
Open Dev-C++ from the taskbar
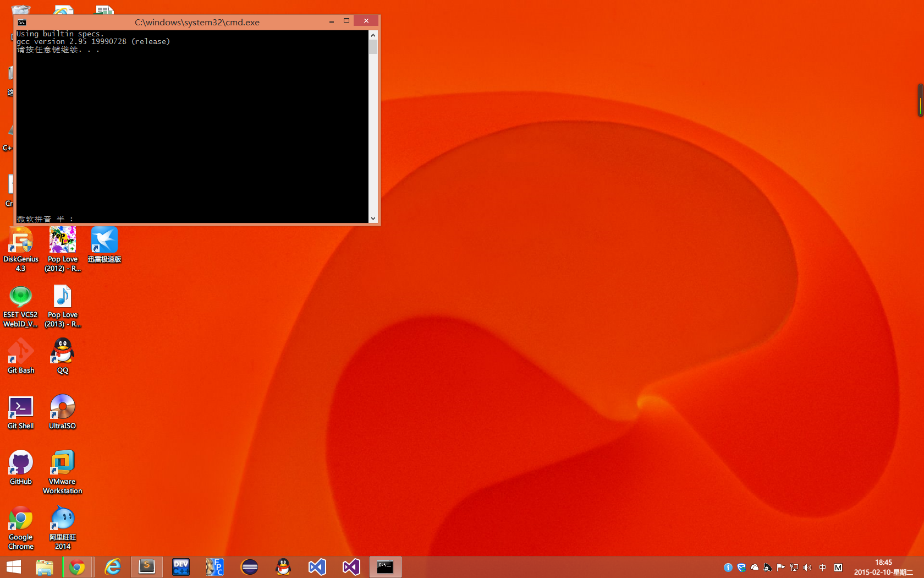[181, 567]
